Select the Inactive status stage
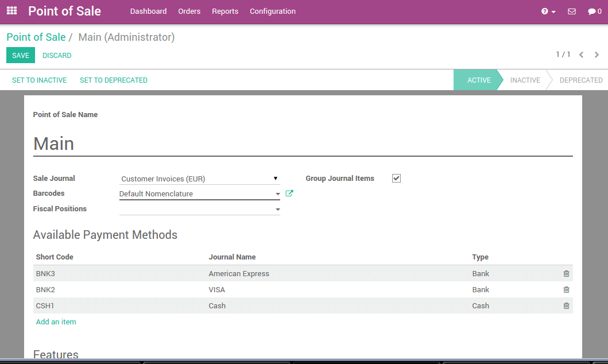Screen dimensions: 608x364 coord(525,80)
